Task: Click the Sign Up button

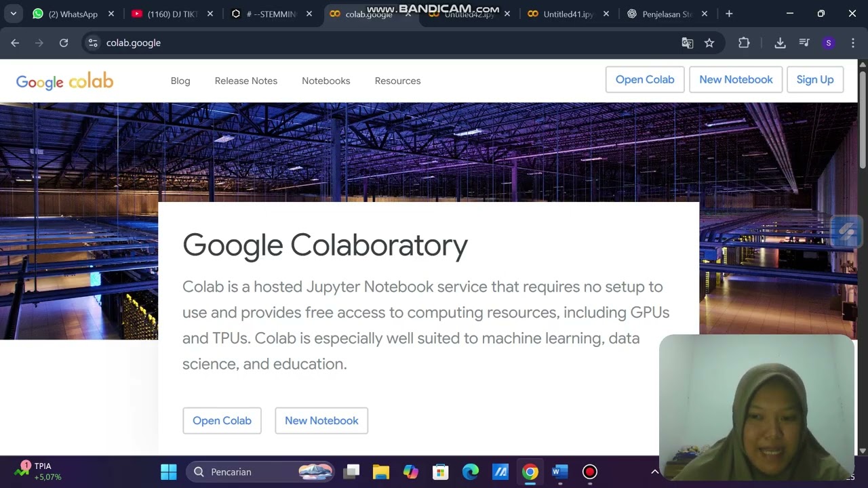Action: click(815, 79)
